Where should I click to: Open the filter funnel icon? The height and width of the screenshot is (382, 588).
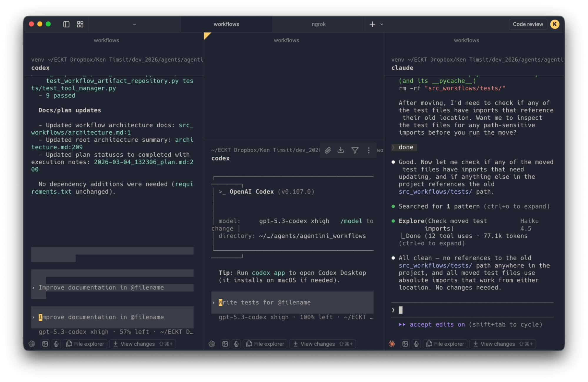click(355, 150)
